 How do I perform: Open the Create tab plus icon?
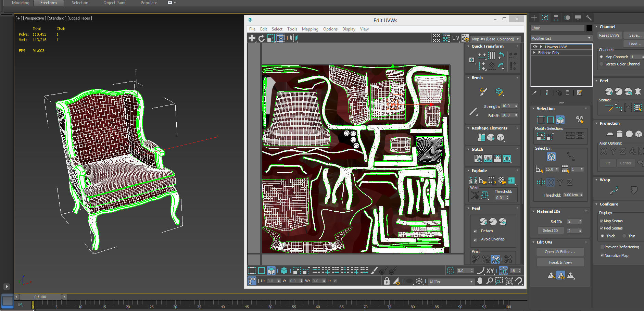coord(534,18)
